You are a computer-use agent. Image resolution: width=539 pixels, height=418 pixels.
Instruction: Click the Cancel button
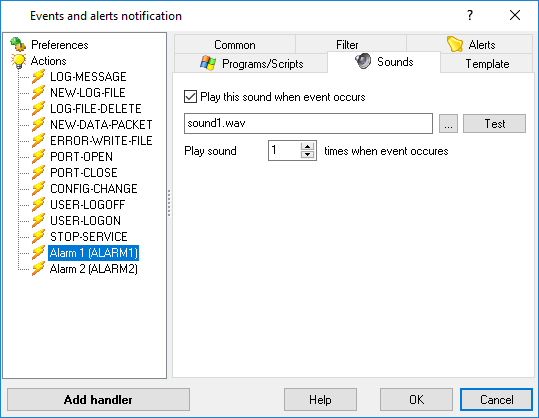(496, 399)
